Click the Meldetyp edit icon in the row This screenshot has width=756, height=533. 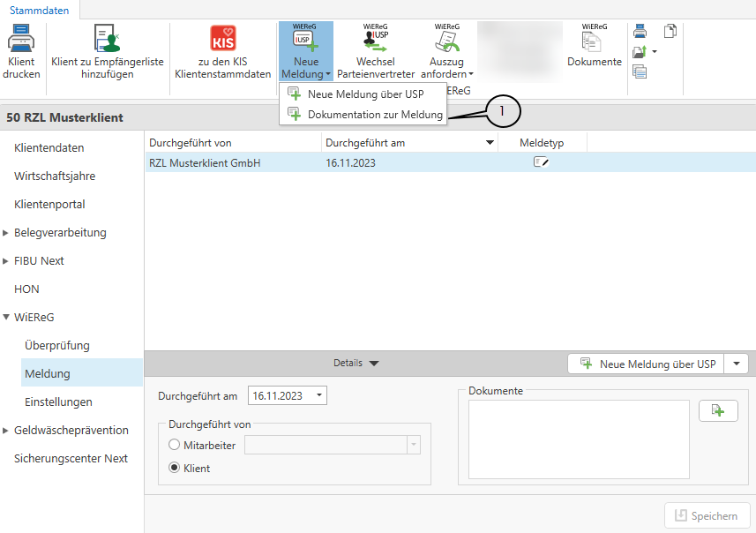pos(542,162)
